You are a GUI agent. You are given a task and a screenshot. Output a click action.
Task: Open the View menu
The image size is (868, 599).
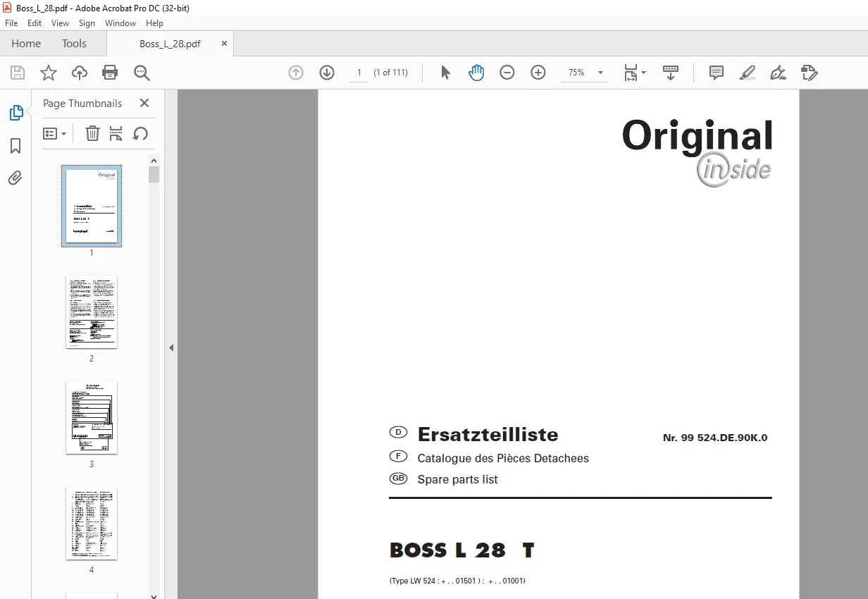pyautogui.click(x=61, y=23)
